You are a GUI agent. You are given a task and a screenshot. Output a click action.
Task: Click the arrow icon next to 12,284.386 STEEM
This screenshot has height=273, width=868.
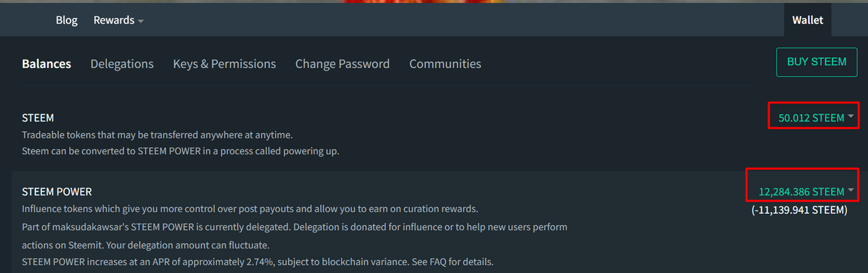pos(850,190)
